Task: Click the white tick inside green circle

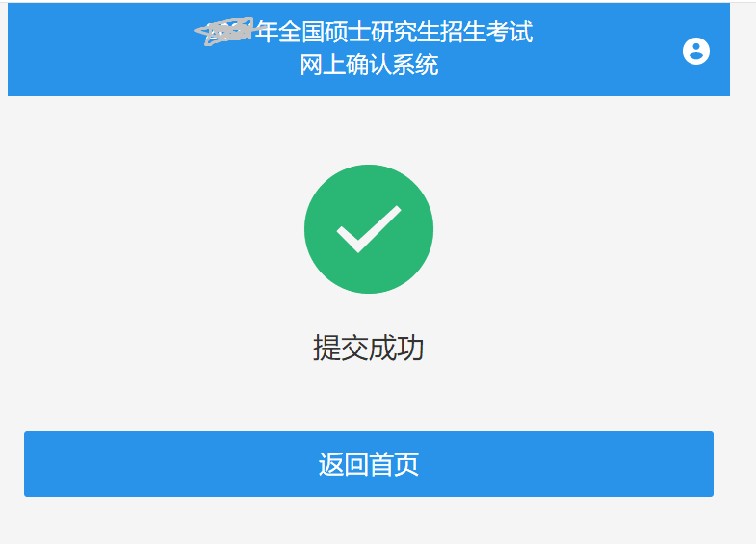Action: (369, 229)
